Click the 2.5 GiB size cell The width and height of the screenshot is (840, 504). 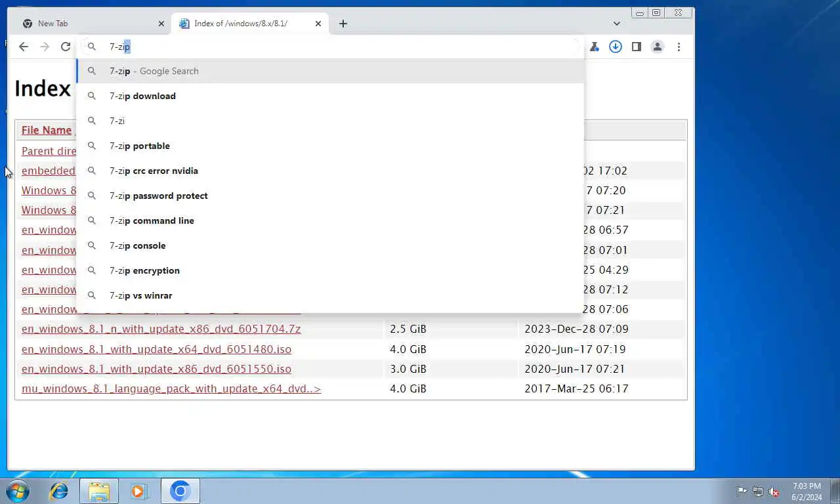click(408, 329)
